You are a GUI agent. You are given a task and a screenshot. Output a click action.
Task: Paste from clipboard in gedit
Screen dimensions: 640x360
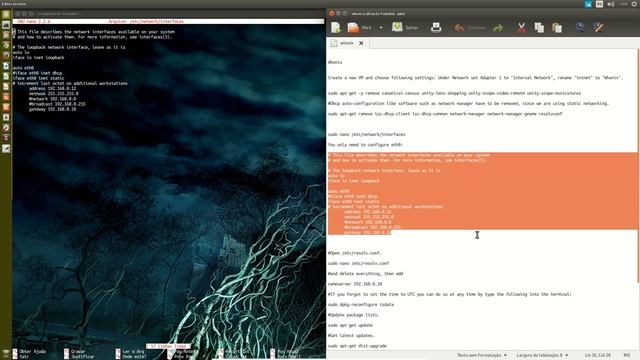[557, 28]
